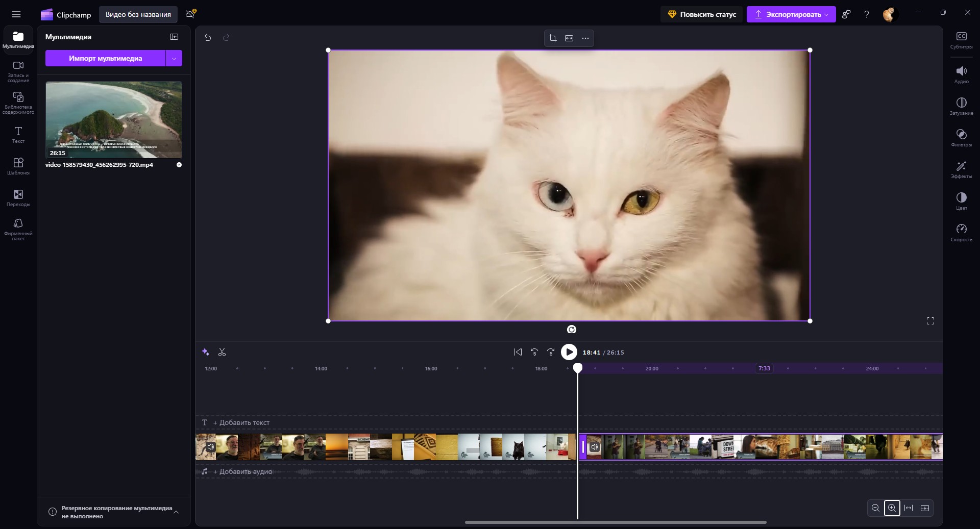Mute audio of the selected clip
Image resolution: width=980 pixels, height=529 pixels.
[594, 447]
